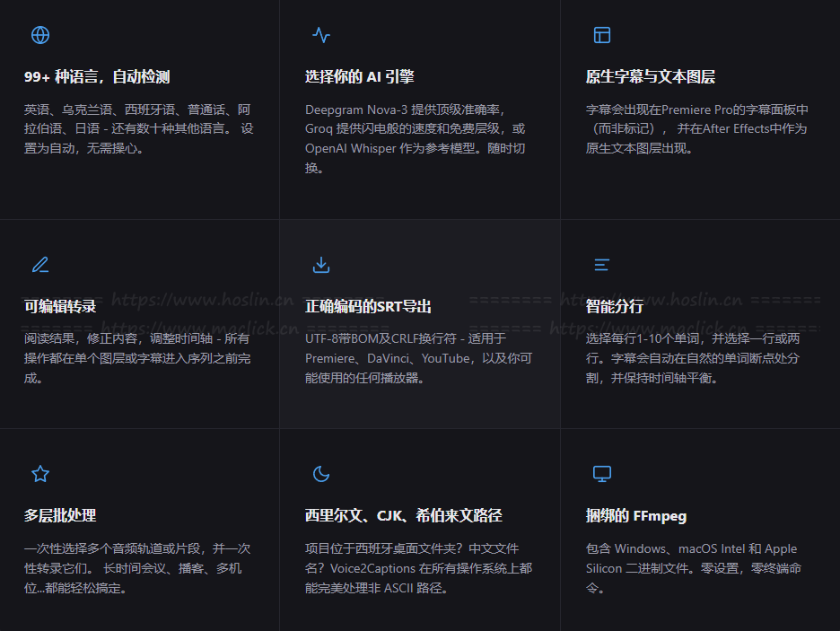Click the pulse waveform icon above AI 引擎
This screenshot has height=631, width=840.
[321, 35]
